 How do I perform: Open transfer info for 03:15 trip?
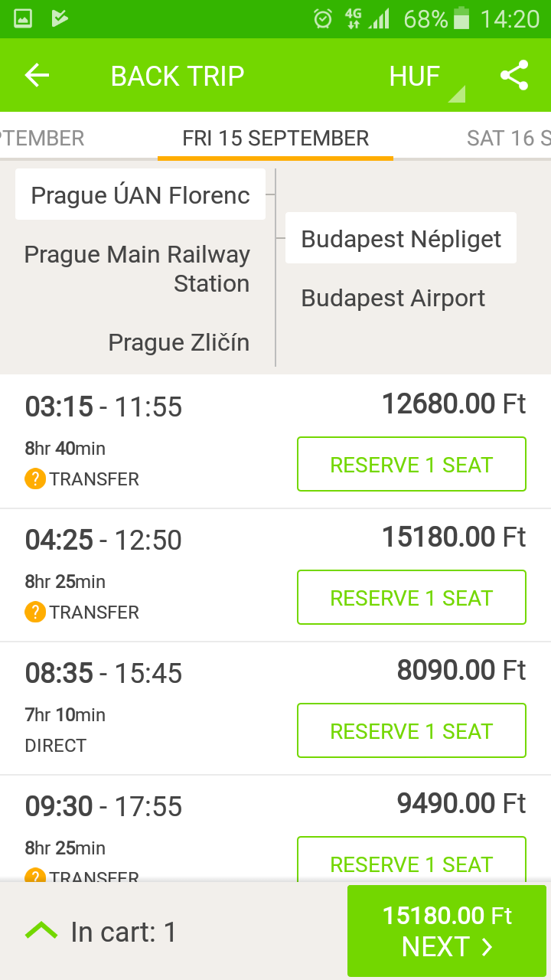click(35, 479)
